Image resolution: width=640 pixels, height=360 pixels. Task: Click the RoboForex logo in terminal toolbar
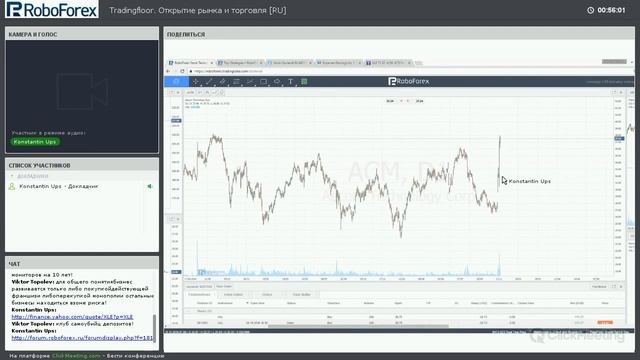[x=409, y=81]
